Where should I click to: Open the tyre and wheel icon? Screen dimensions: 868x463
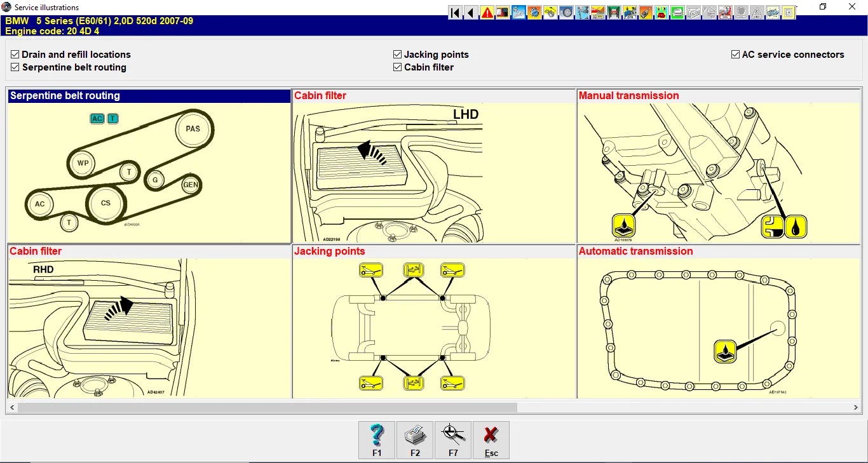(566, 12)
